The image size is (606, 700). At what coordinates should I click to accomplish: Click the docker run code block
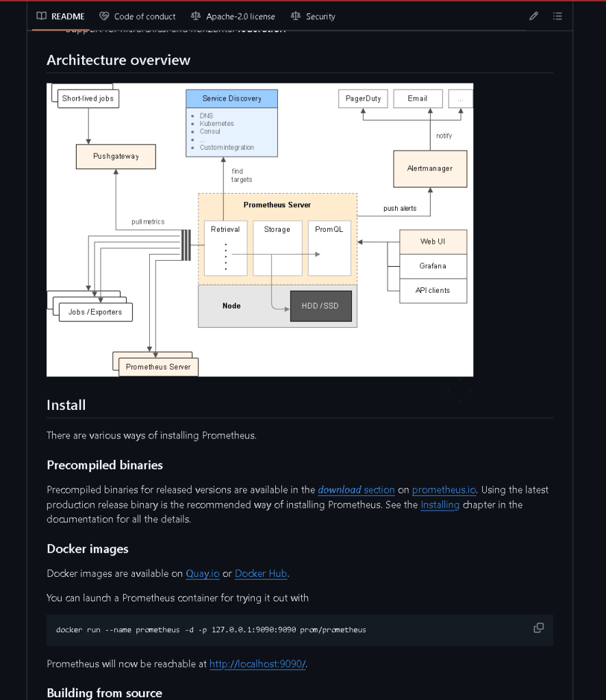point(300,630)
